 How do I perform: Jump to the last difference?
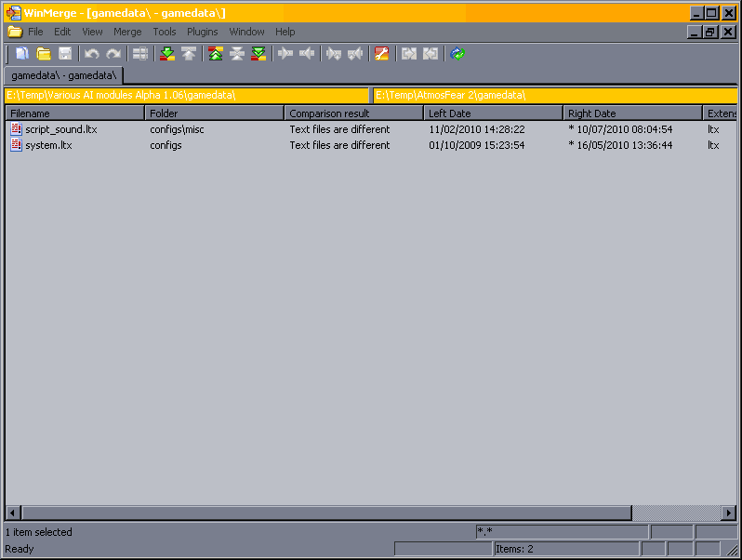pyautogui.click(x=258, y=54)
